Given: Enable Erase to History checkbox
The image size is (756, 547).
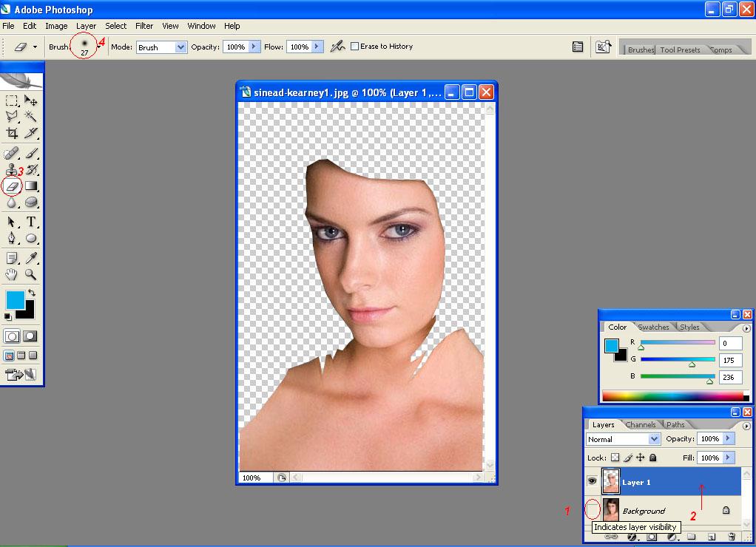Looking at the screenshot, I should pyautogui.click(x=355, y=47).
